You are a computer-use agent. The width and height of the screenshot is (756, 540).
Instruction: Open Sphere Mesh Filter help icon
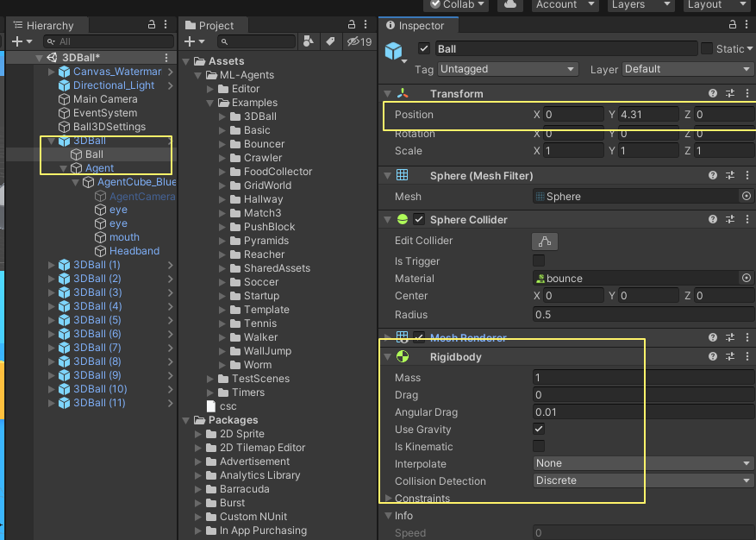713,175
